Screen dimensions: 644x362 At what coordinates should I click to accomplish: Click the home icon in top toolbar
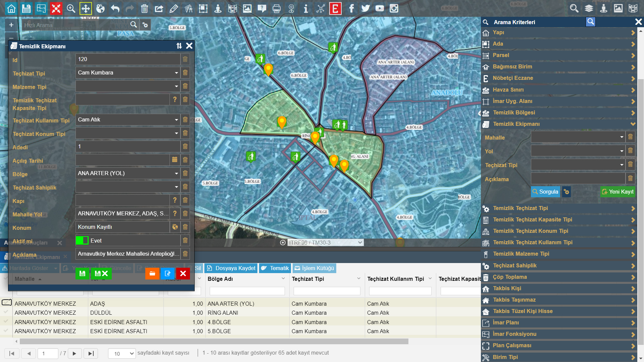coord(11,8)
